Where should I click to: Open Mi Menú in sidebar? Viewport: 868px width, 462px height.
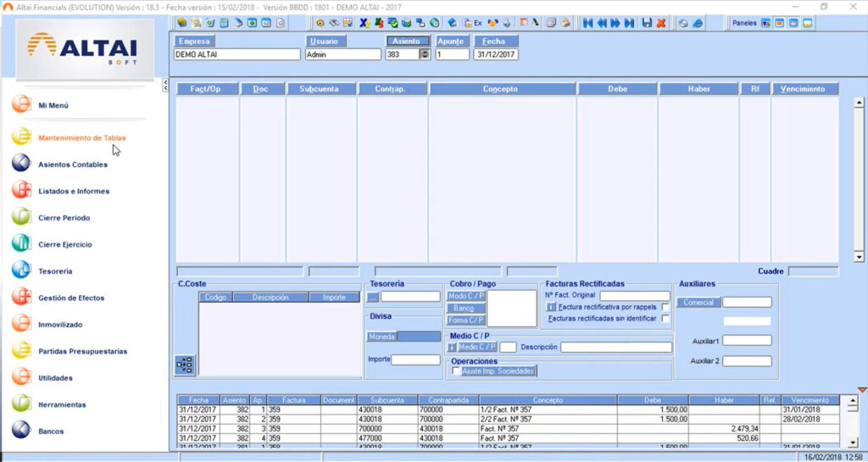pos(53,105)
